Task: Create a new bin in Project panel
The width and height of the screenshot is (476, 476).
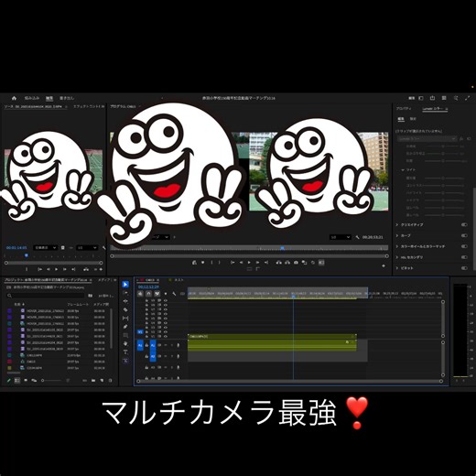Action: pos(93,381)
